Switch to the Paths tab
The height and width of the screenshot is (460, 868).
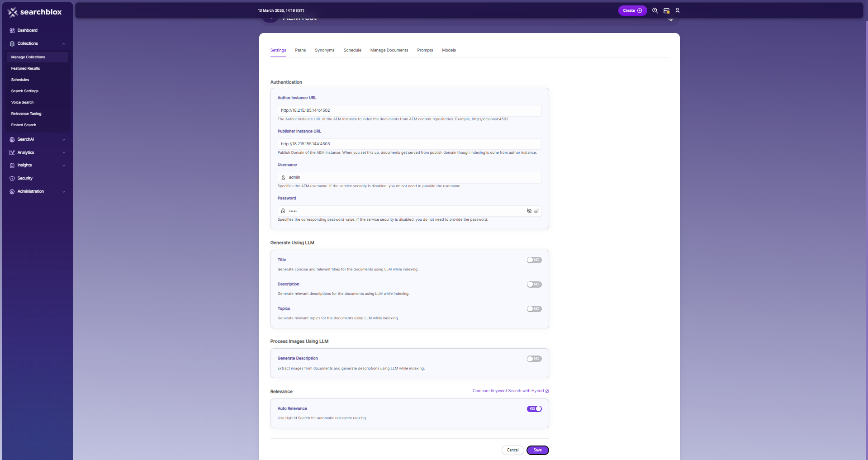300,50
